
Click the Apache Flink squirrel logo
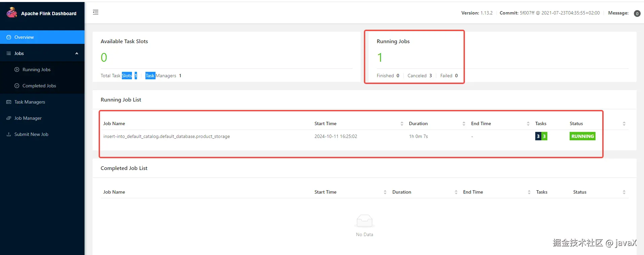click(x=12, y=12)
